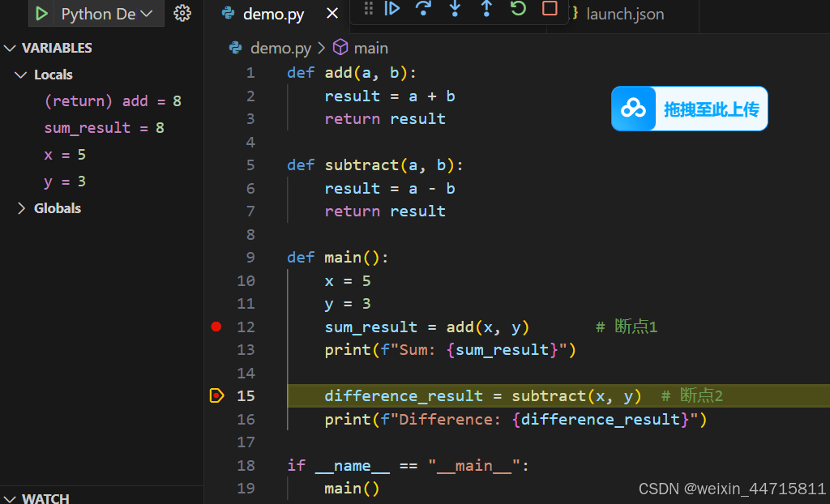Viewport: 830px width, 504px height.
Task: Toggle the breakpoint on line 12
Action: coord(216,327)
